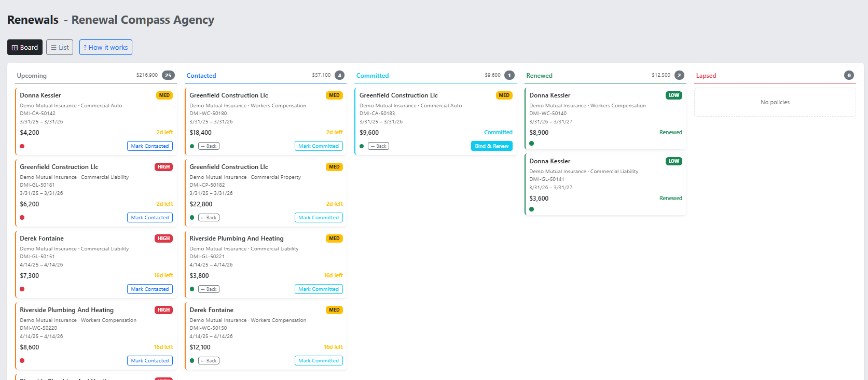Switch to Board view
The width and height of the screenshot is (868, 380).
pyautogui.click(x=25, y=47)
